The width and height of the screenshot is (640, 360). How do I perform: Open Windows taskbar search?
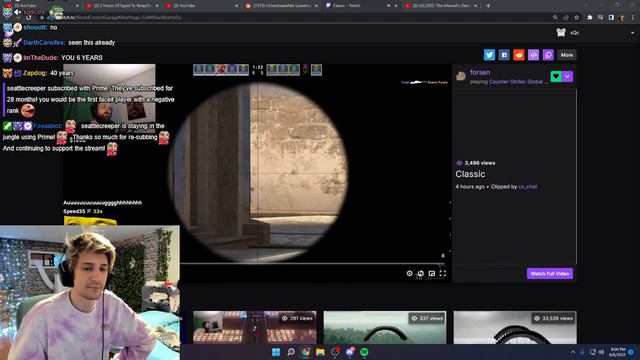(291, 352)
